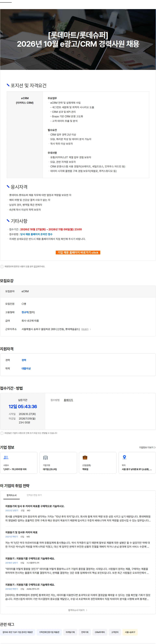Open essay 지원동기 및 입사후 커리어 목표
Screen dimensions: 156x644
(21, 532)
